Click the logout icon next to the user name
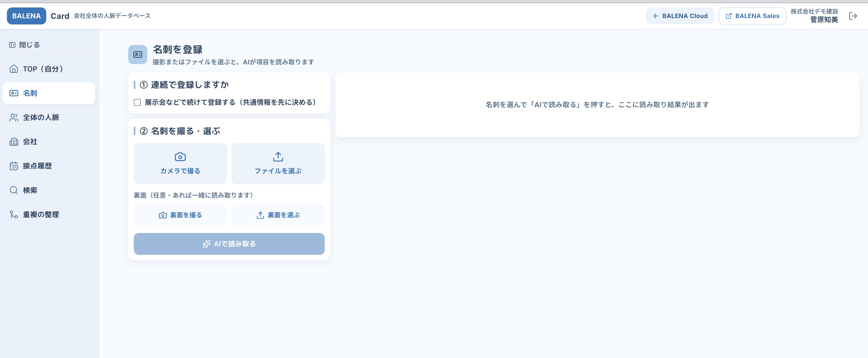The image size is (868, 358). pos(853,16)
